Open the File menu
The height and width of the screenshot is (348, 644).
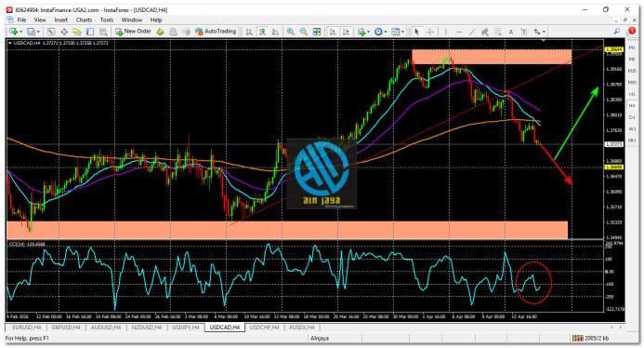coord(21,20)
